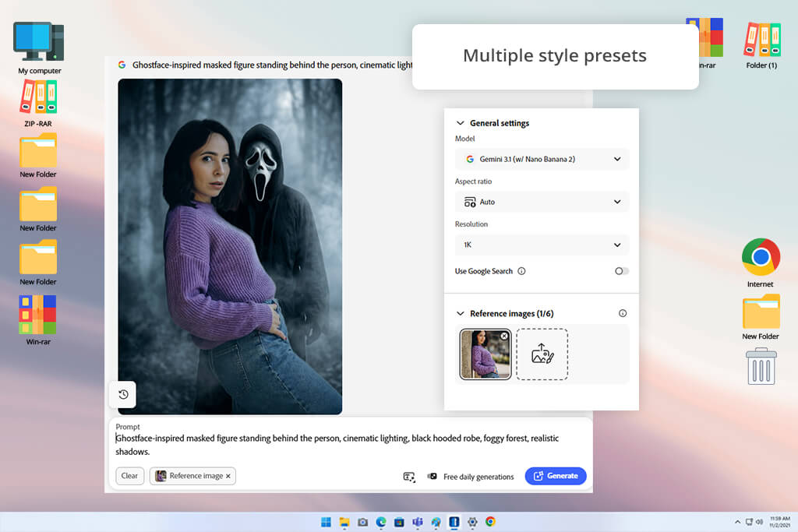The height and width of the screenshot is (532, 798).
Task: Open File Explorer from the taskbar
Action: click(344, 522)
